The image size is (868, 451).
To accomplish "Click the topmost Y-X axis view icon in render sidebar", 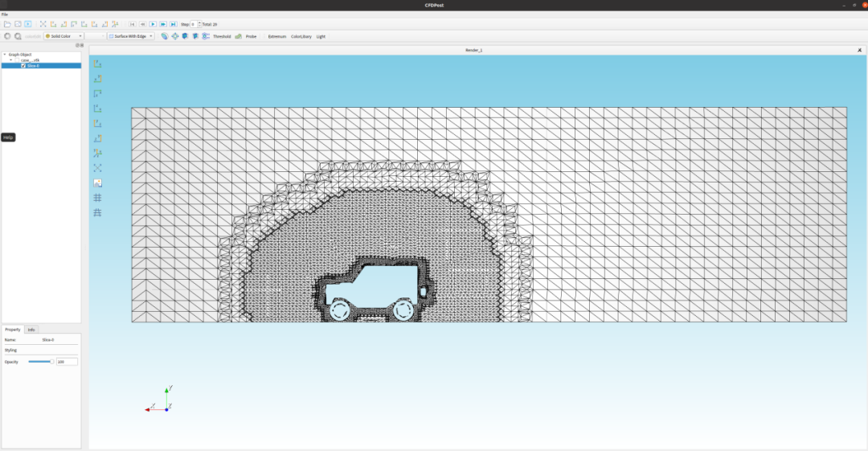I will click(x=97, y=64).
